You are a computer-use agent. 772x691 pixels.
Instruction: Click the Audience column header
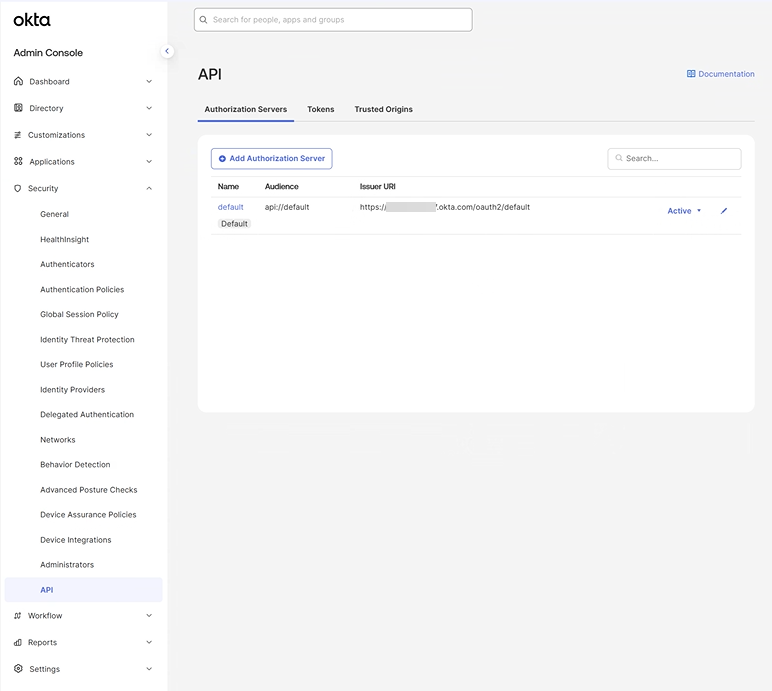tap(282, 187)
